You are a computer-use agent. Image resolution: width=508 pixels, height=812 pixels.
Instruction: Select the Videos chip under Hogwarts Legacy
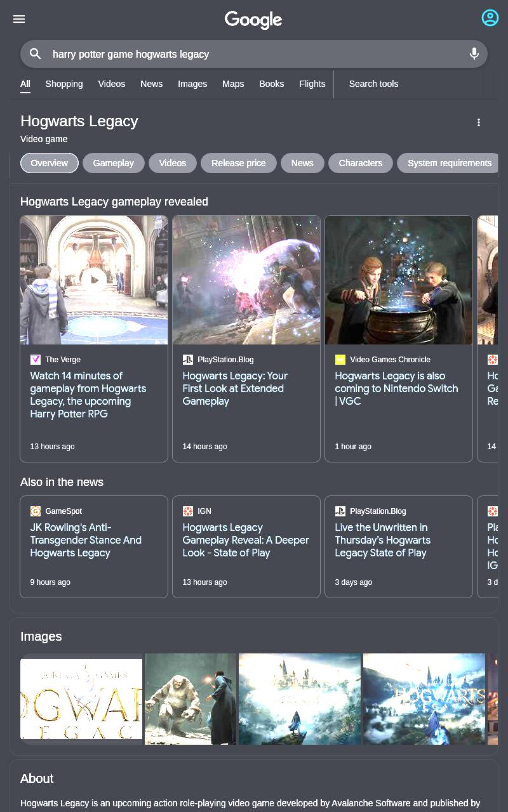173,163
